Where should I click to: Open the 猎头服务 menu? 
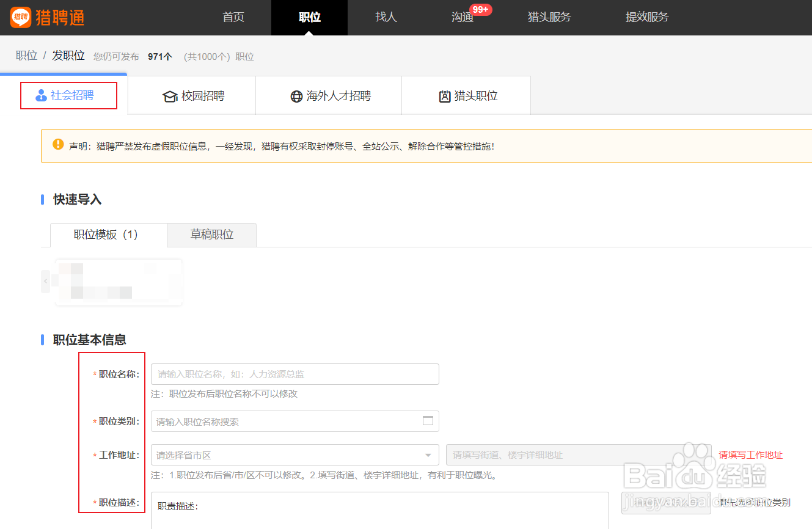click(549, 17)
